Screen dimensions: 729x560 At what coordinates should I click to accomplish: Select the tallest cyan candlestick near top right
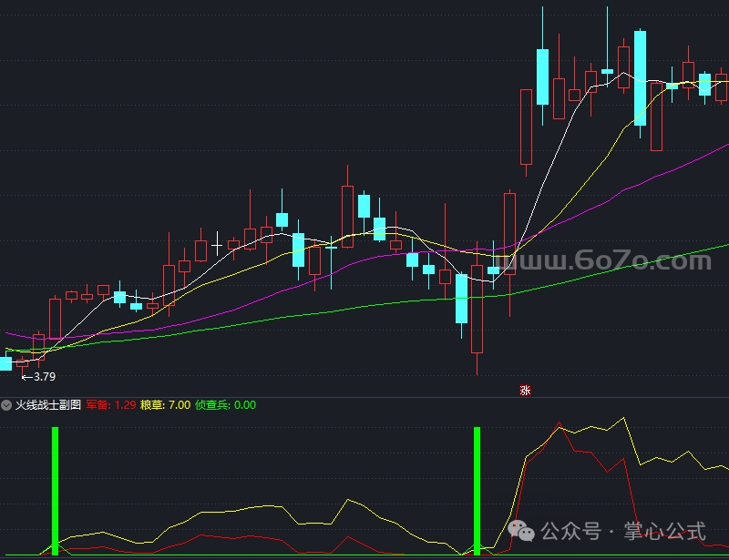(640, 77)
